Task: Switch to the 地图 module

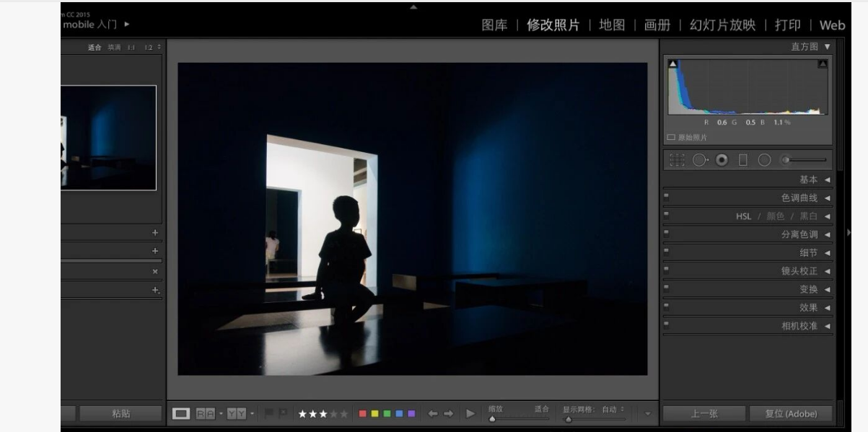Action: pyautogui.click(x=612, y=25)
